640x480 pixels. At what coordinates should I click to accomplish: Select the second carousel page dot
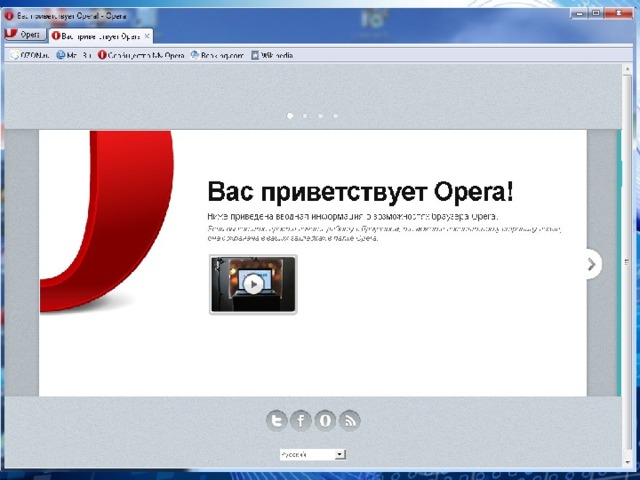tap(304, 116)
